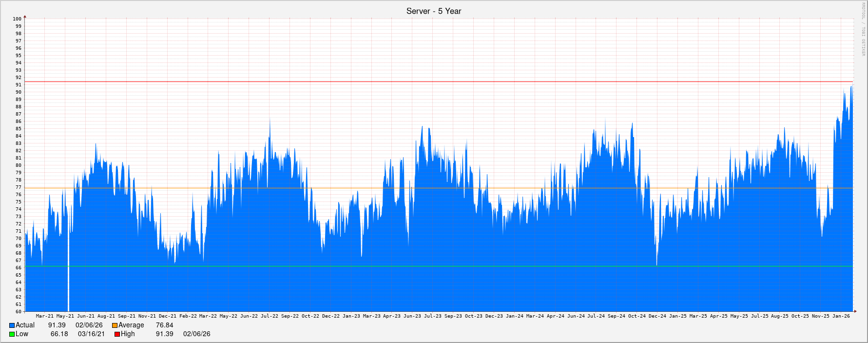Click the red arrow ending the x-axis
Screen dimensions: 868x343
pos(854,311)
